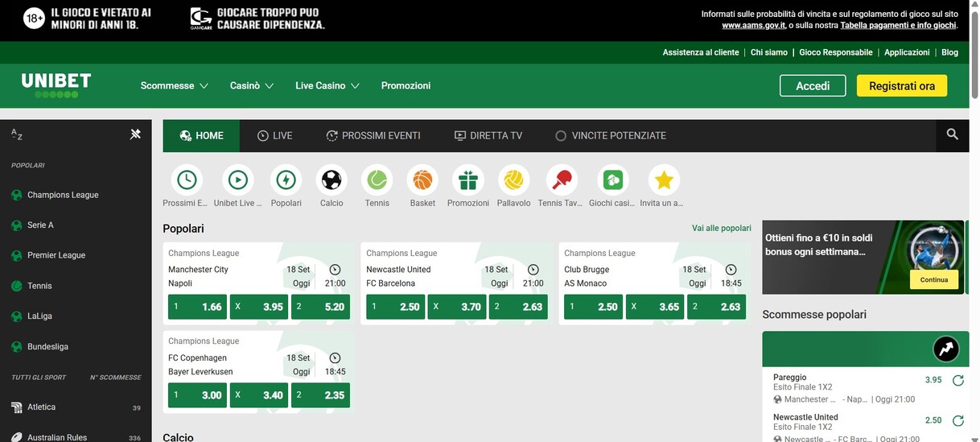Open the Applicazioni link
Screen dimensions: 980x442
pyautogui.click(x=907, y=52)
